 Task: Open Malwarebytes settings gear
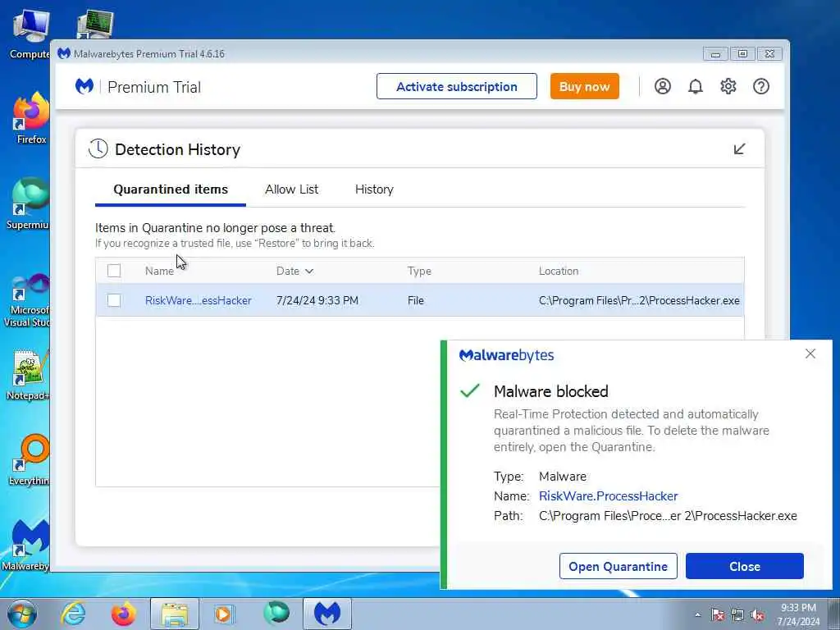click(x=728, y=86)
